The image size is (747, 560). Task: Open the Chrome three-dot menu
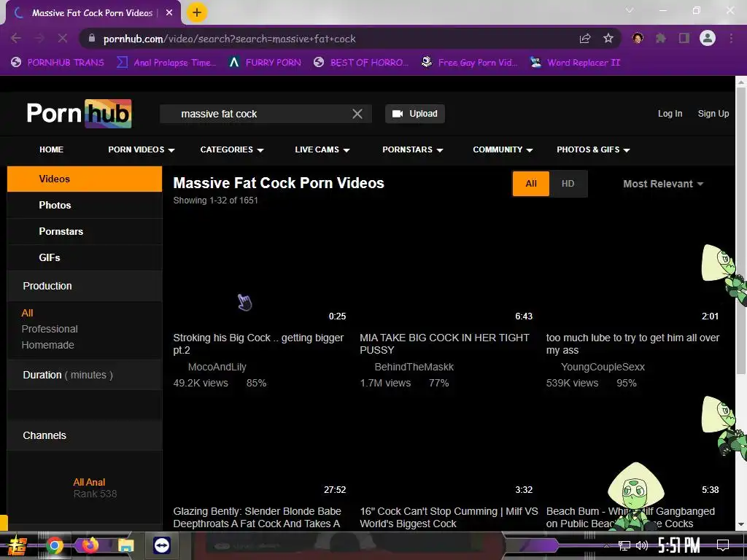(731, 38)
